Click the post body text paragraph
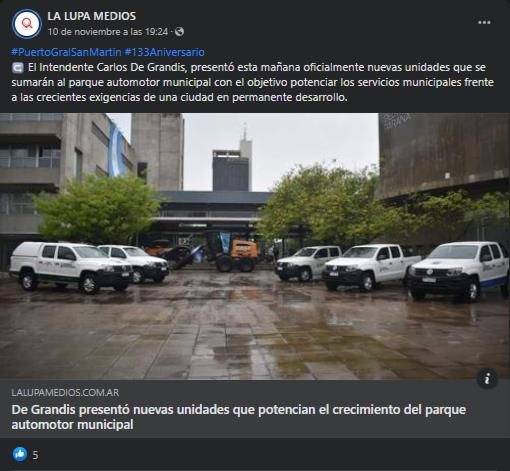 click(x=252, y=82)
